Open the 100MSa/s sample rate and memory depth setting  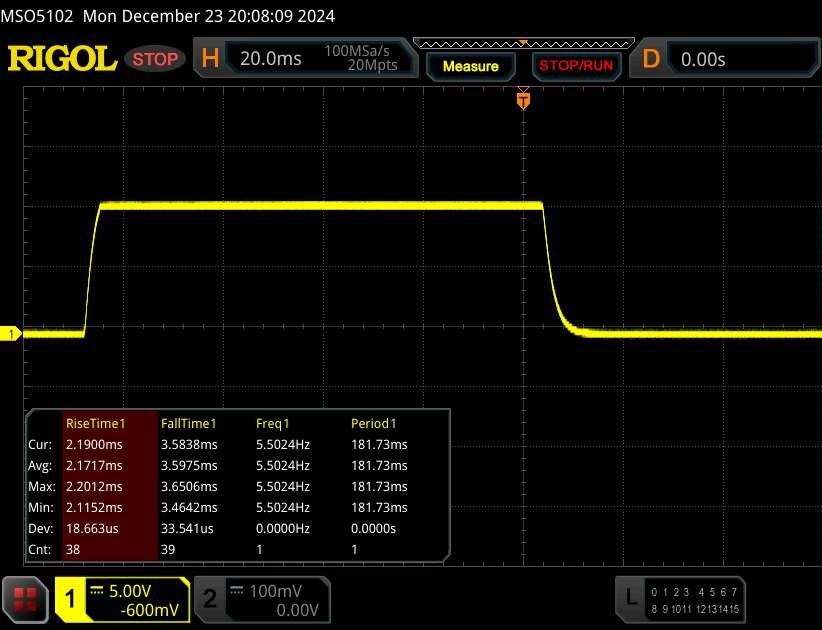pos(361,59)
